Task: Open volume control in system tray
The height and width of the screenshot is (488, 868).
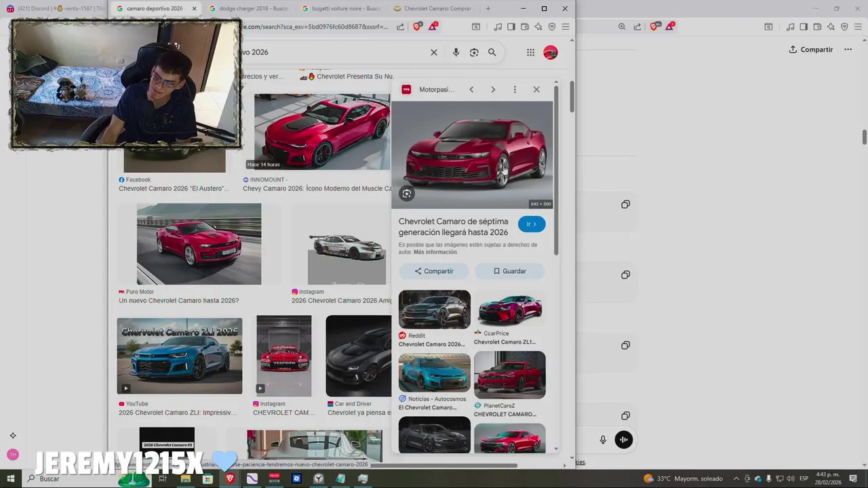Action: coord(789,479)
